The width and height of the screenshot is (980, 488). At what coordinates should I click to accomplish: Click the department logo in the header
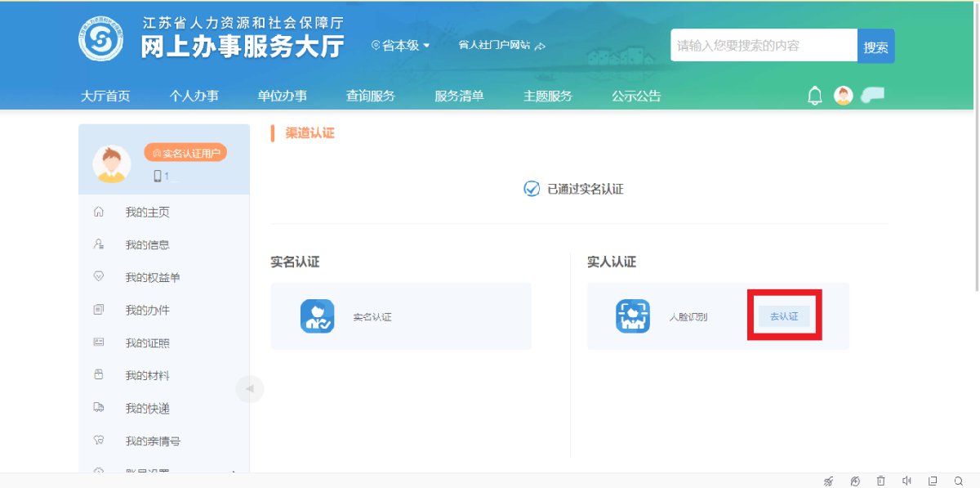[x=101, y=38]
